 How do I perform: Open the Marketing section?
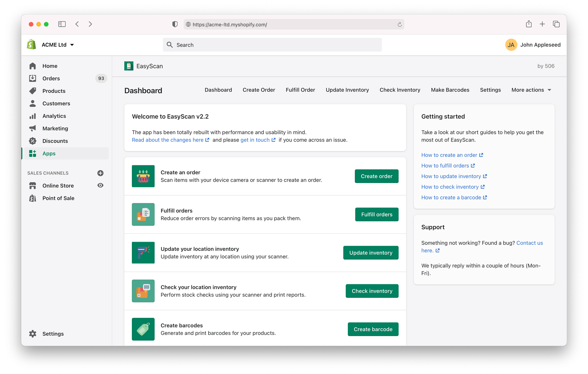55,128
